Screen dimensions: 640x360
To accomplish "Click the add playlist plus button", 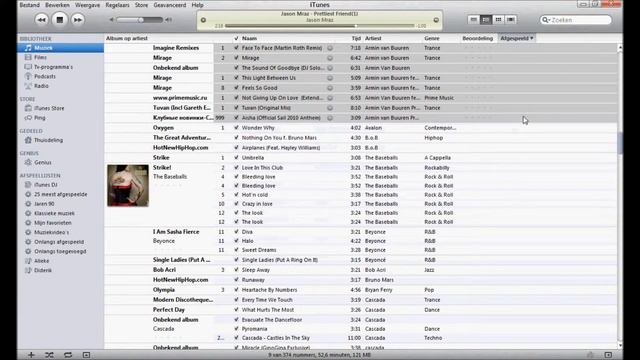I will click(x=31, y=355).
